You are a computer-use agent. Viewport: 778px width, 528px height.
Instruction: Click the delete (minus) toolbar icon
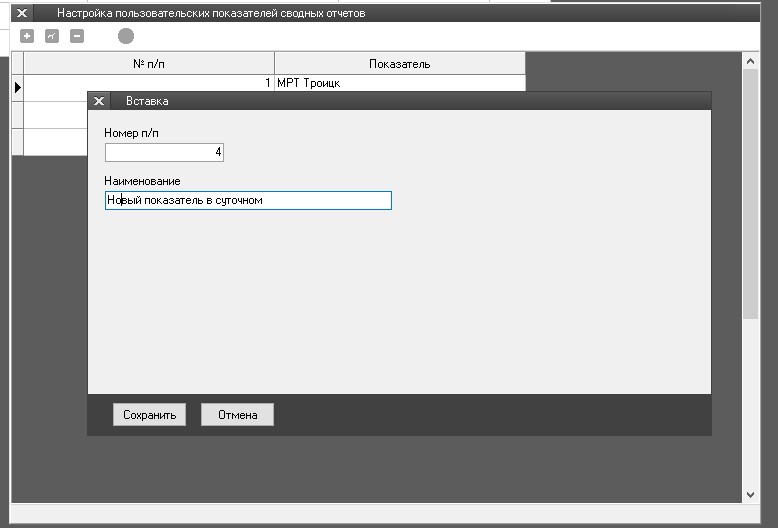[x=77, y=36]
